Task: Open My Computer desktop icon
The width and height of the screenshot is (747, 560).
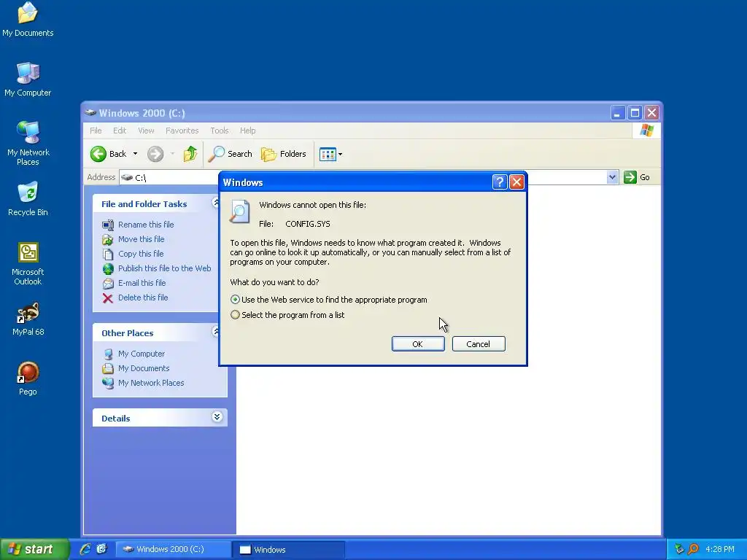Action: 28,79
